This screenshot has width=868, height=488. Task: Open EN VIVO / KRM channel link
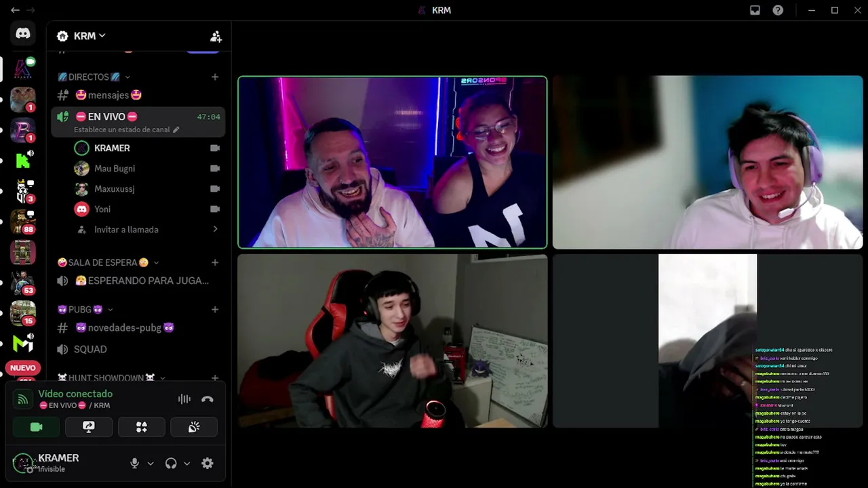point(75,405)
